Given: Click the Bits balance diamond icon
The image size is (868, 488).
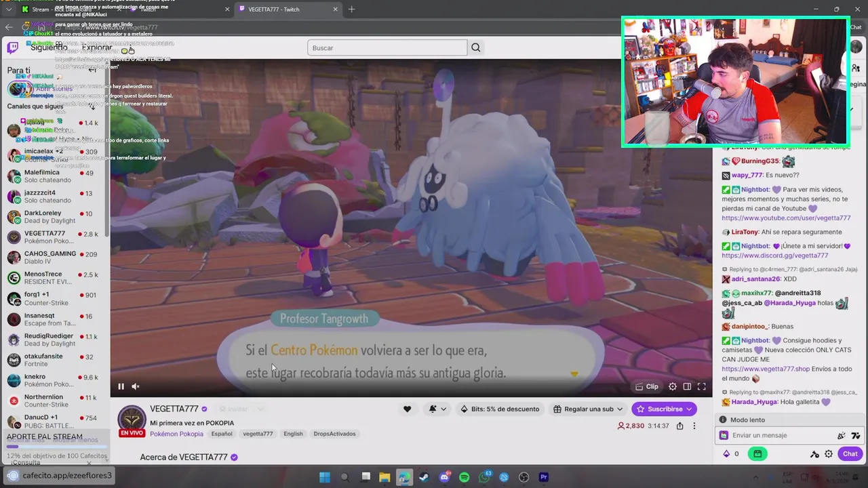Looking at the screenshot, I should tap(726, 454).
